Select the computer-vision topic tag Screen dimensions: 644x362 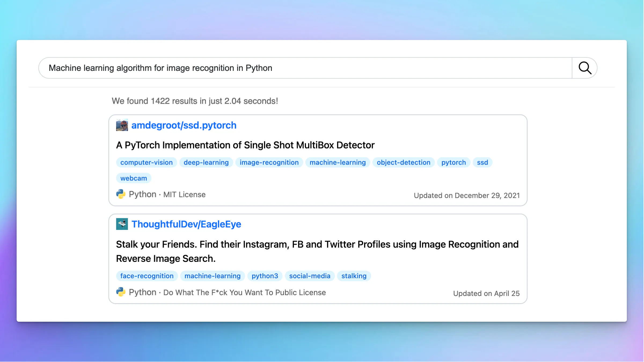pos(147,162)
